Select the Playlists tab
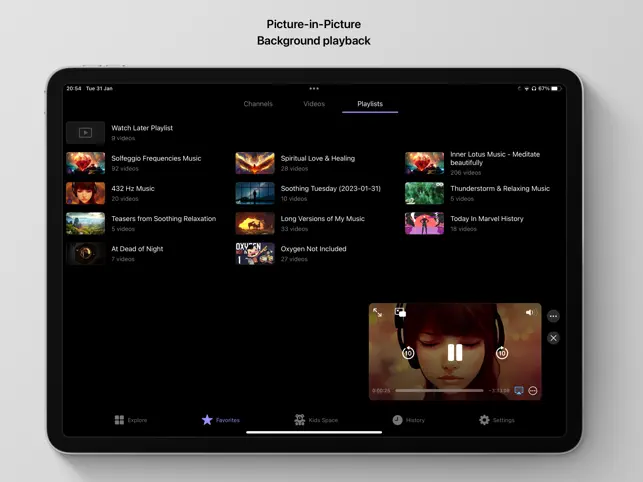Viewport: 643px width, 482px height. pyautogui.click(x=370, y=104)
